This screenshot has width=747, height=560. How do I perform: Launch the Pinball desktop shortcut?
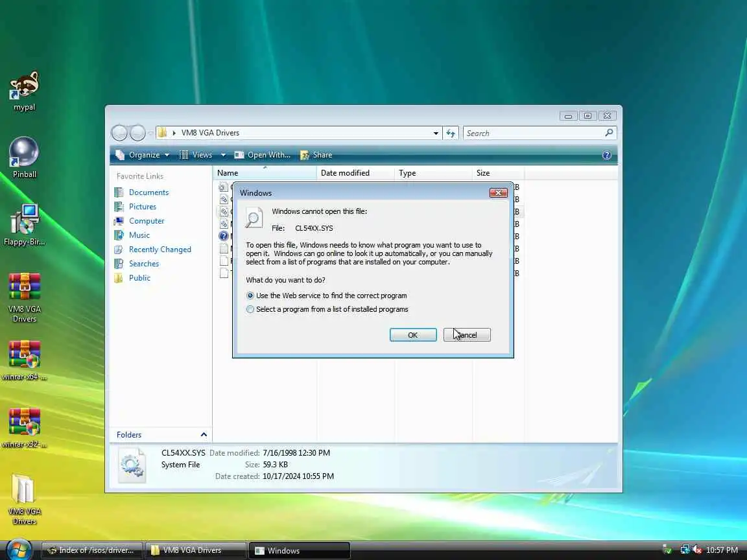coord(24,157)
